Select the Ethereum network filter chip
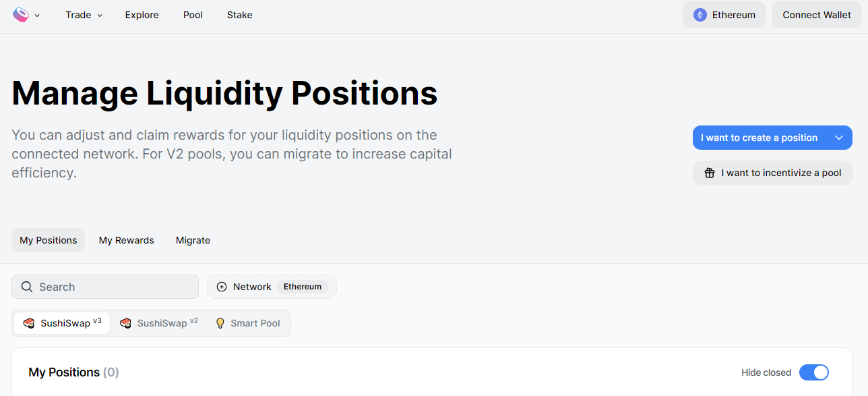This screenshot has width=868, height=396. tap(302, 287)
